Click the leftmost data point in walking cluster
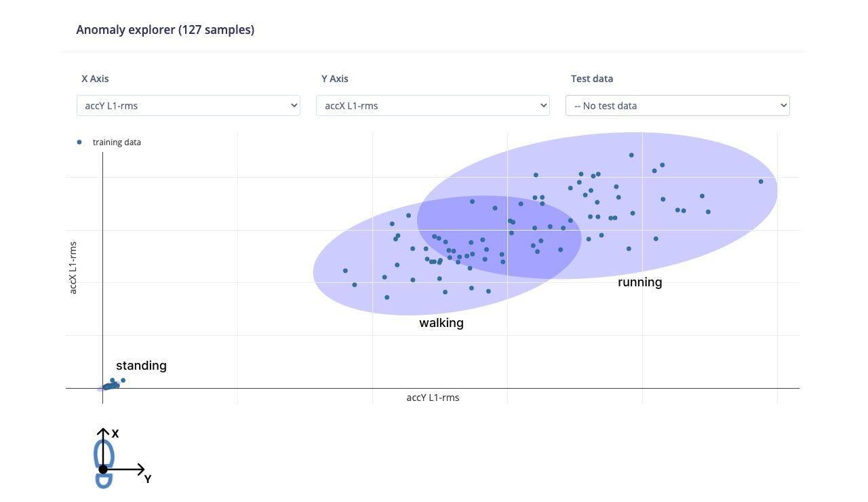The image size is (868, 502). click(345, 271)
